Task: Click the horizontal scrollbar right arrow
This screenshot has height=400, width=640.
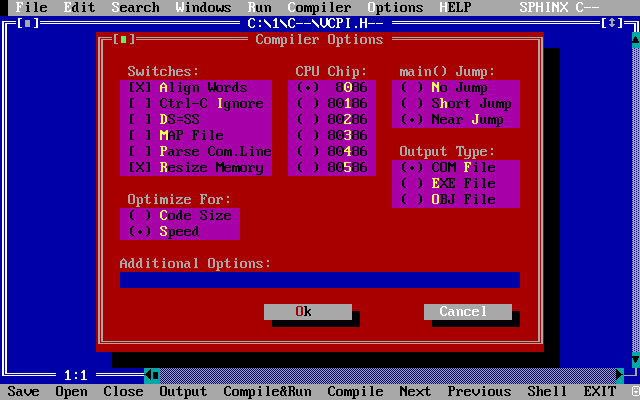Action: [x=620, y=375]
